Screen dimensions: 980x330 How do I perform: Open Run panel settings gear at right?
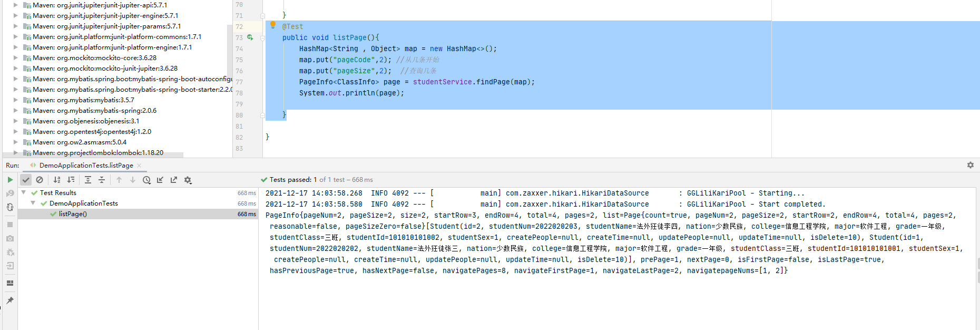(x=971, y=165)
